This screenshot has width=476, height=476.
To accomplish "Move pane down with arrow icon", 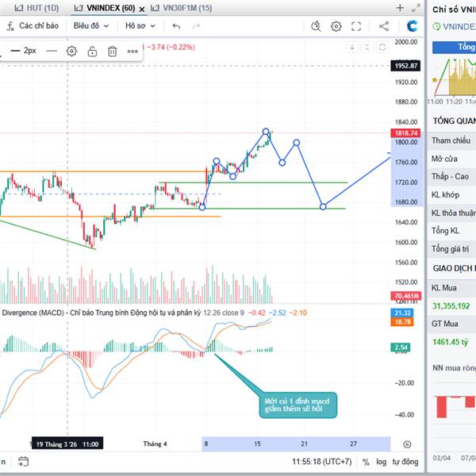I will [x=352, y=48].
